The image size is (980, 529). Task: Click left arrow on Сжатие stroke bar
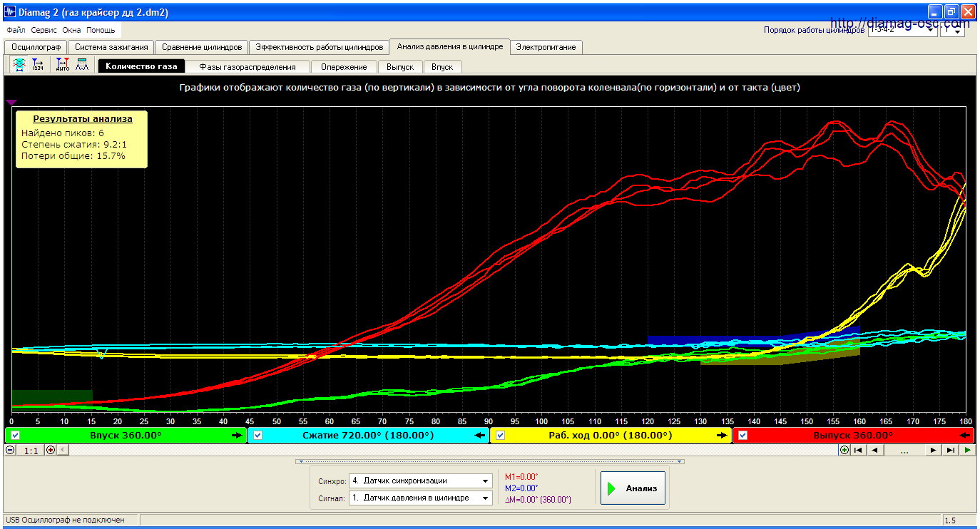[x=480, y=435]
